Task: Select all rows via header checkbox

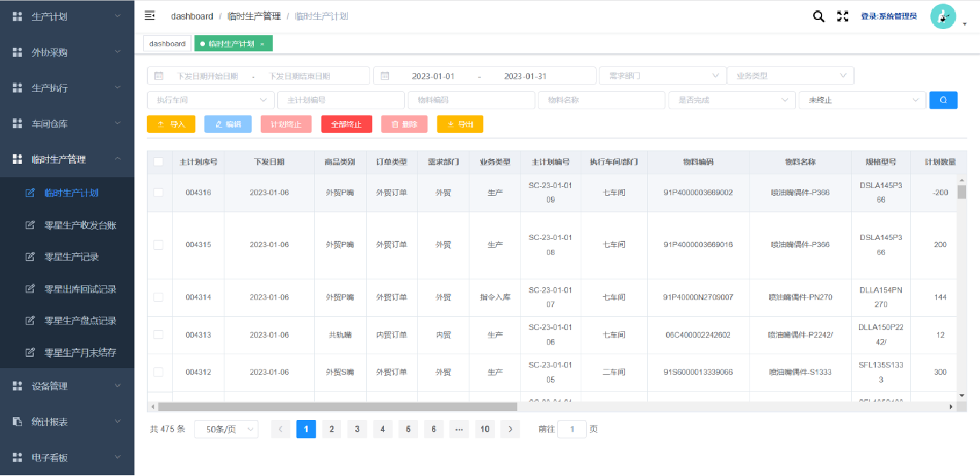Action: click(158, 162)
